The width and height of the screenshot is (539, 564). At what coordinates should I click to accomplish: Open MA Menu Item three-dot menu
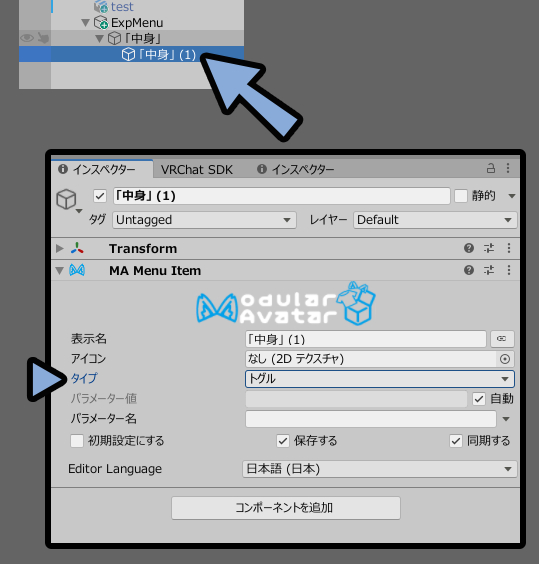(x=509, y=270)
